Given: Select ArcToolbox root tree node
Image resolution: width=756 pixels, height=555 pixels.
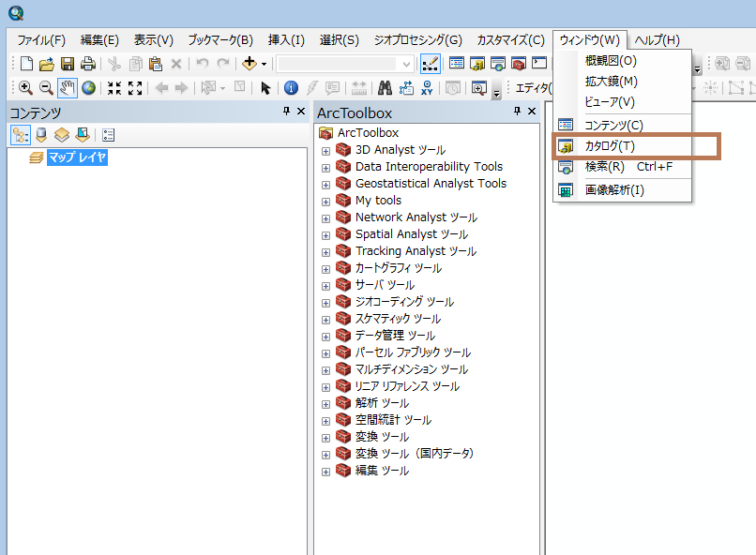Looking at the screenshot, I should click(369, 133).
